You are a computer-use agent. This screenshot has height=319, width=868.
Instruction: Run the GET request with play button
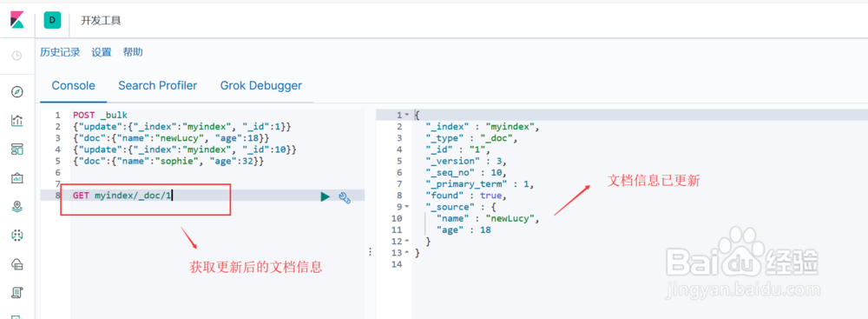[x=325, y=196]
